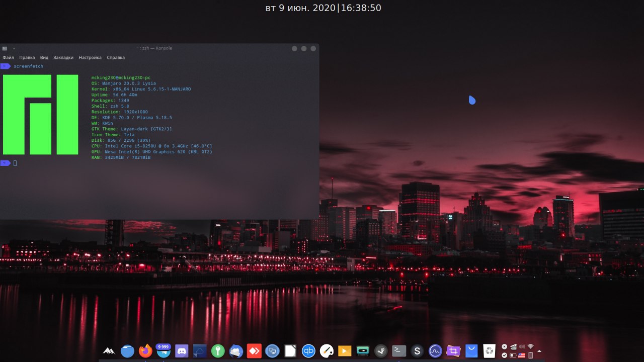644x362 pixels.
Task: Launch the orange media player icon
Action: tap(345, 350)
